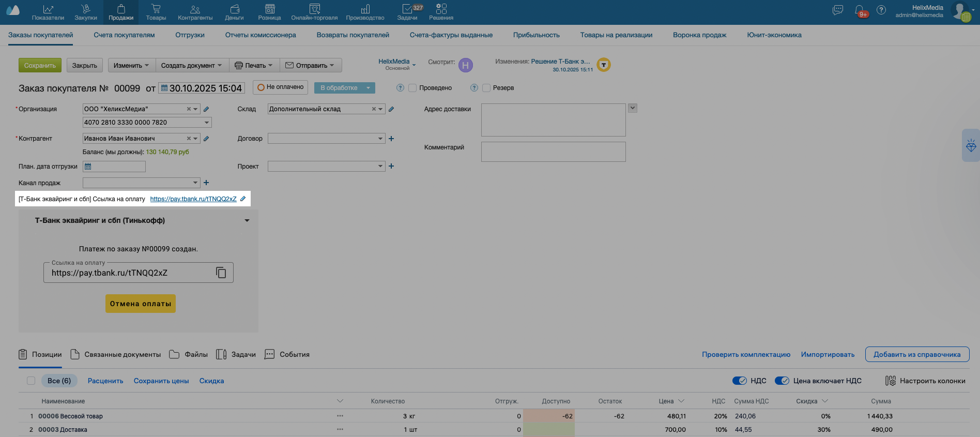Open the Задачи section in top navigation

407,12
